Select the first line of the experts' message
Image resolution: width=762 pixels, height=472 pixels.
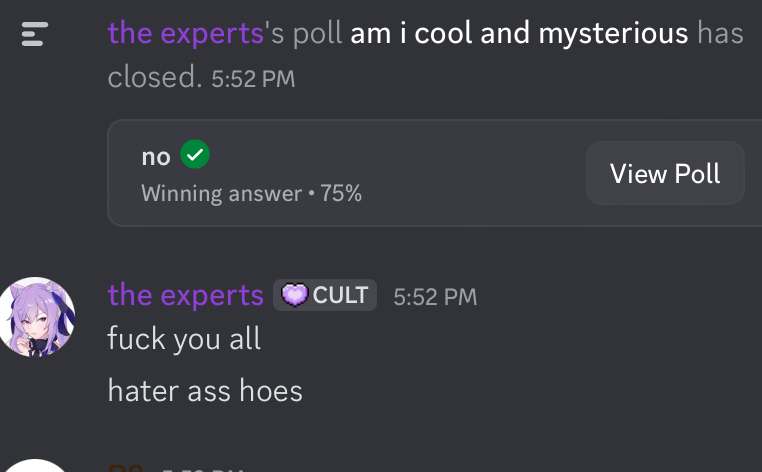pos(184,339)
